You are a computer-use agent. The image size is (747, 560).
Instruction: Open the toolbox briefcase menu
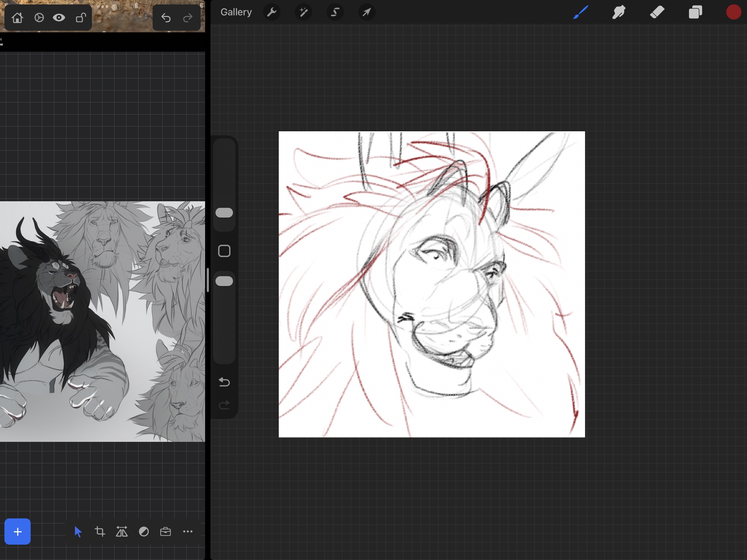point(165,531)
